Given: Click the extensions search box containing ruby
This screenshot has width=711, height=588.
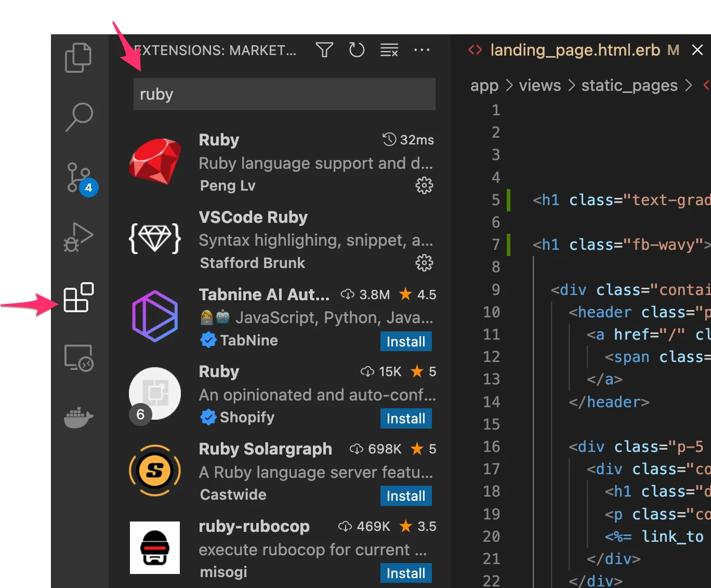Looking at the screenshot, I should pyautogui.click(x=284, y=94).
